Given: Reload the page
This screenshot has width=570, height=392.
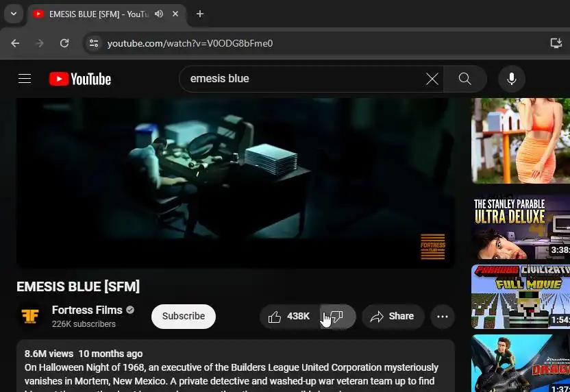Looking at the screenshot, I should pyautogui.click(x=64, y=43).
